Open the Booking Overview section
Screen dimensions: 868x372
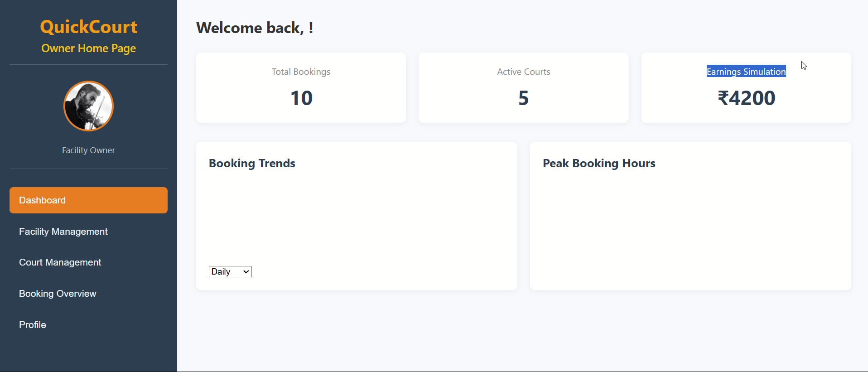click(x=58, y=294)
